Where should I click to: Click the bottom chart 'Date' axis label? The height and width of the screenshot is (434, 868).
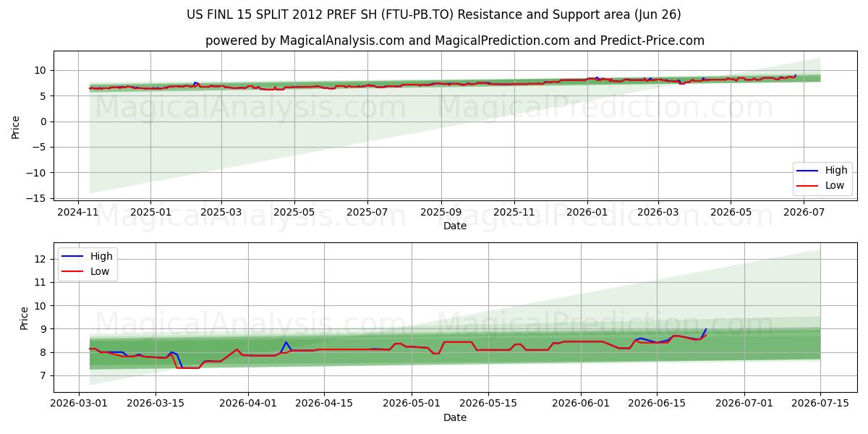455,417
